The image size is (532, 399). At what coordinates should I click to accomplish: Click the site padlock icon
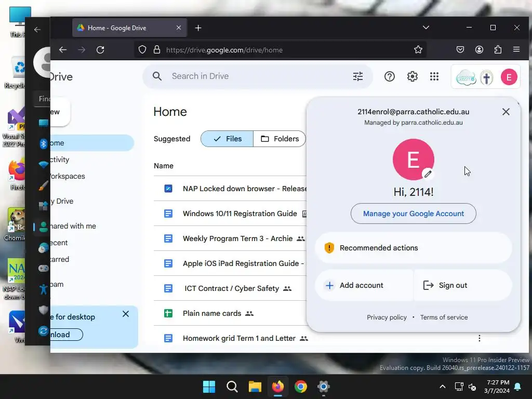157,50
